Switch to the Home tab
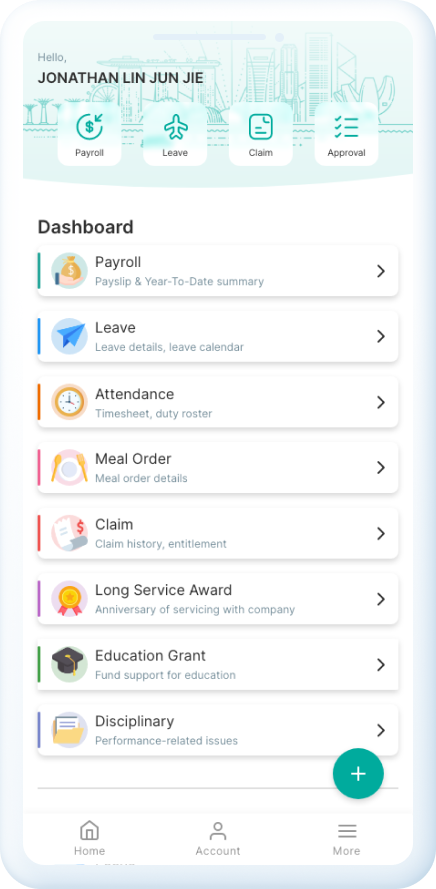 coord(90,838)
